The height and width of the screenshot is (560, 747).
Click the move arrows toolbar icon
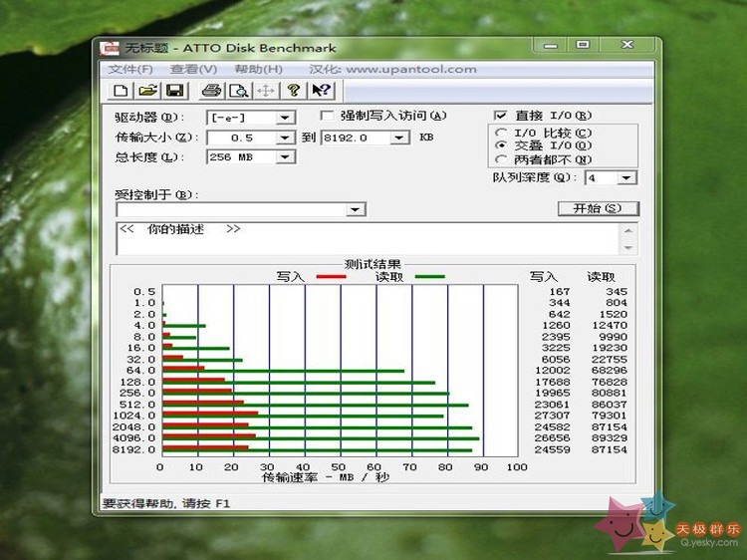pos(265,91)
